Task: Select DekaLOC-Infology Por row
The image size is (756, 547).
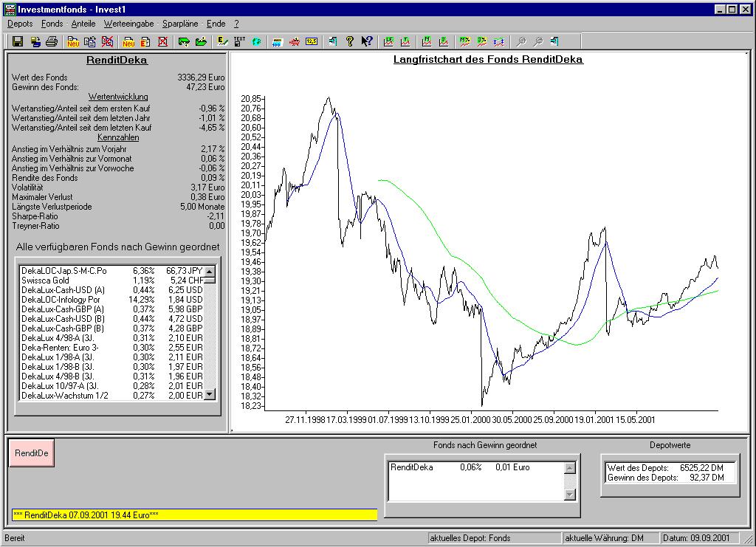Action: (112, 300)
